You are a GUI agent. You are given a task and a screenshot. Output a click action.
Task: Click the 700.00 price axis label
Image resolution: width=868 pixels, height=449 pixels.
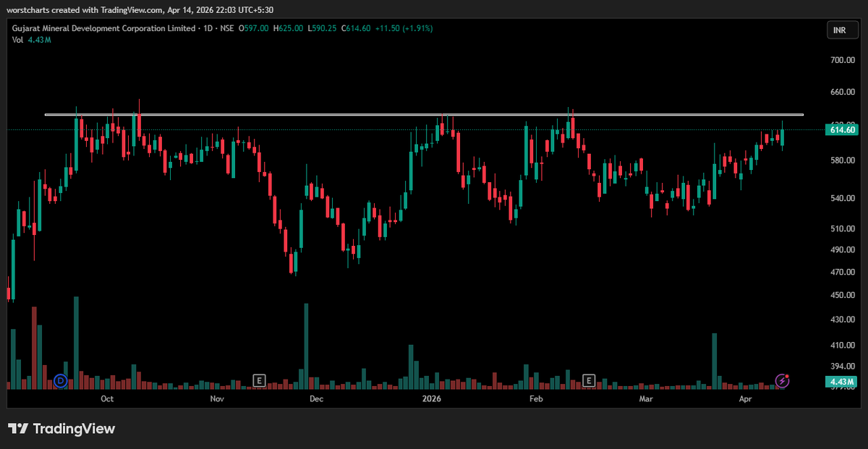pyautogui.click(x=843, y=61)
